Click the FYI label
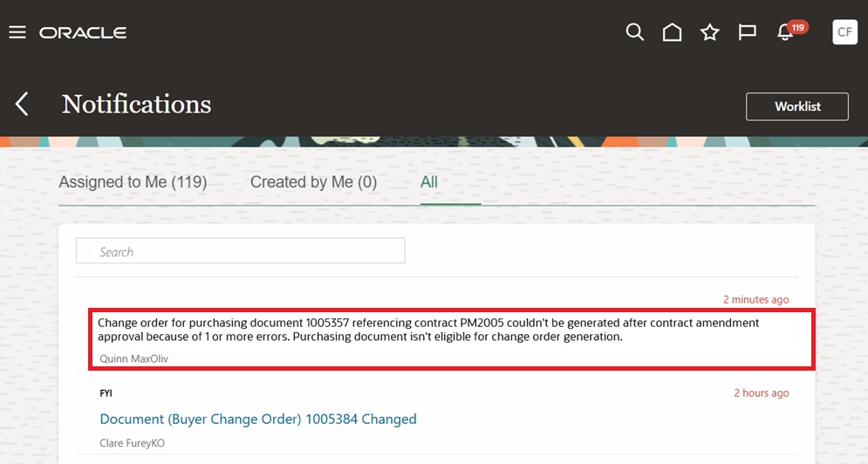 (x=106, y=393)
